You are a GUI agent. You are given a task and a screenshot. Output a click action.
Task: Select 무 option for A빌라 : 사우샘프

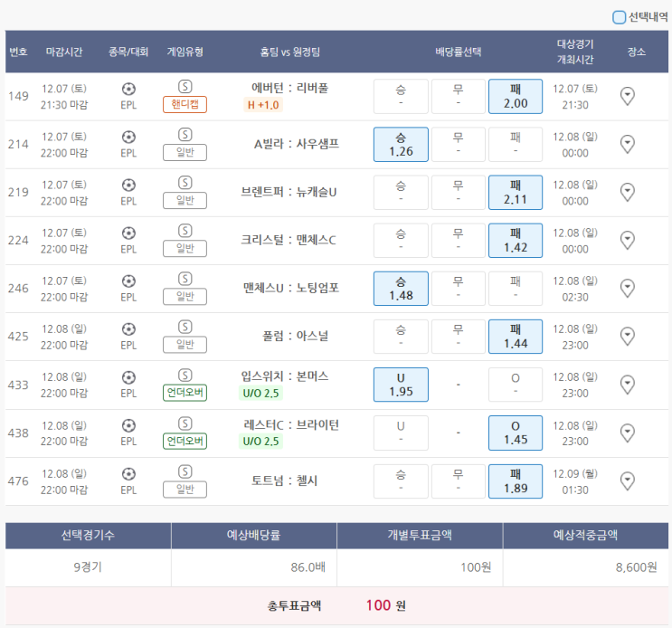[459, 145]
